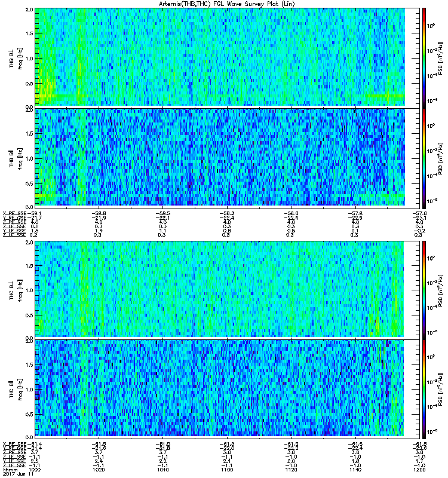Click the THC X_RE_GSE value '-61.4'

(34, 444)
